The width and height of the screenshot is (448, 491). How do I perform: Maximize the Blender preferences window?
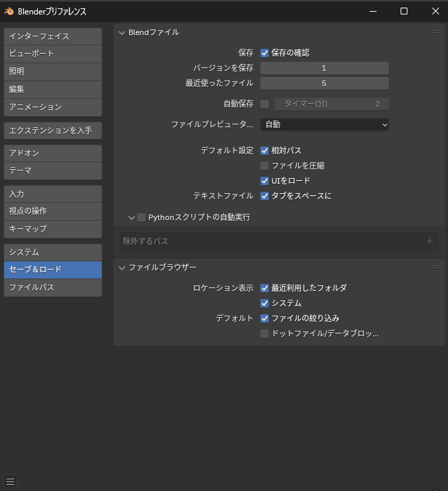coord(404,11)
